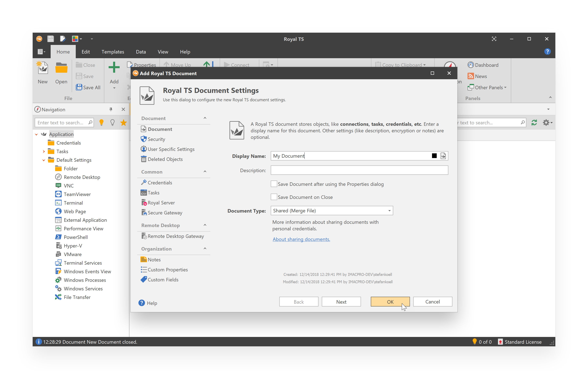
Task: Open Deleted Objects in dialog sidebar
Action: tap(162, 159)
